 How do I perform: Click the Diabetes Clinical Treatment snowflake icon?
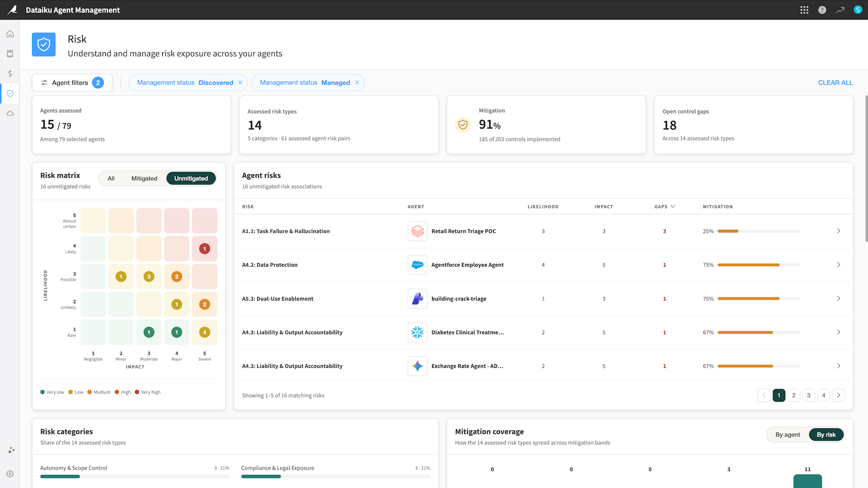point(417,332)
